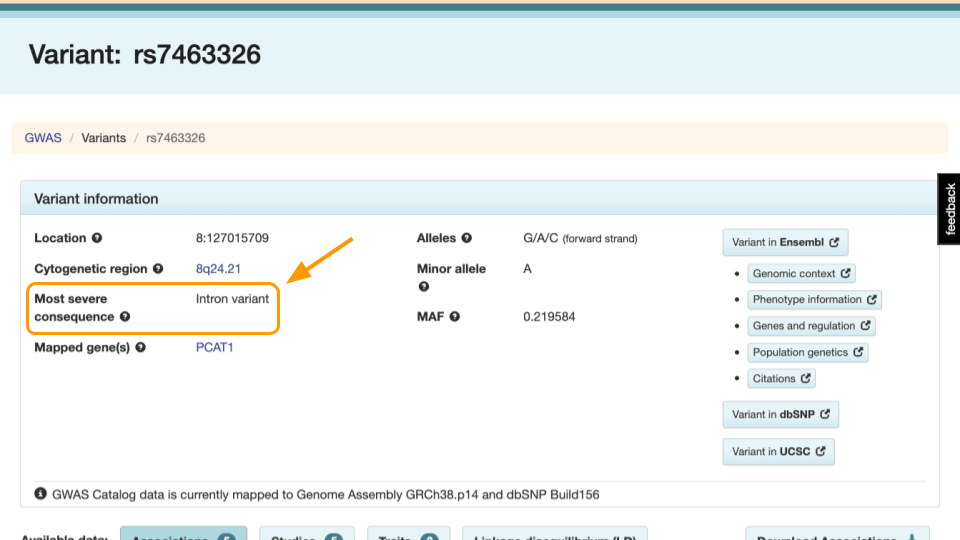Click the Minor allele help icon
The image size is (960, 540).
click(424, 287)
